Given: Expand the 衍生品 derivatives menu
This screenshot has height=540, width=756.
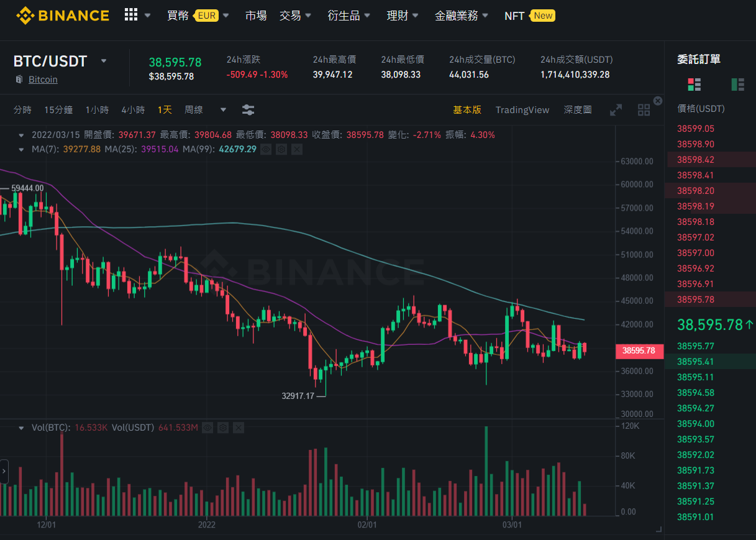Looking at the screenshot, I should coord(349,16).
